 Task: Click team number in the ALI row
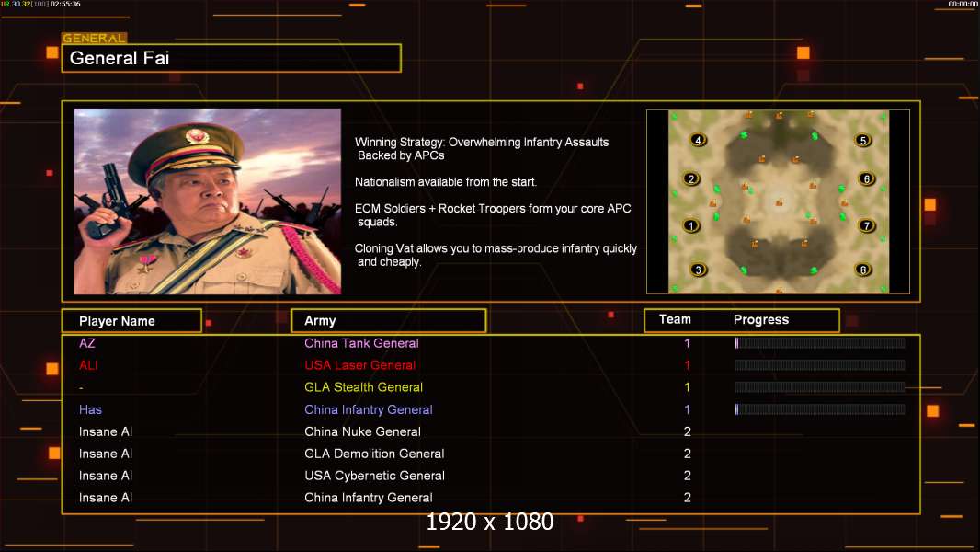pos(687,365)
